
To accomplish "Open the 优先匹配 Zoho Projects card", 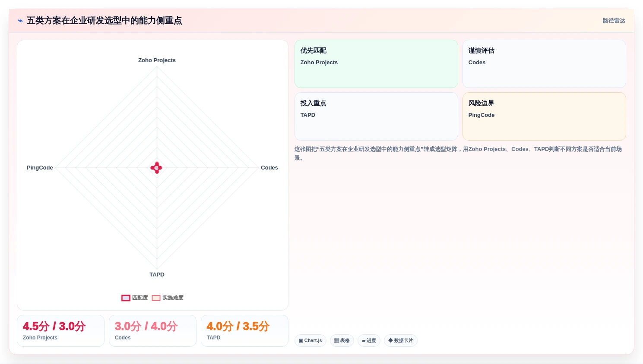I will [x=376, y=64].
